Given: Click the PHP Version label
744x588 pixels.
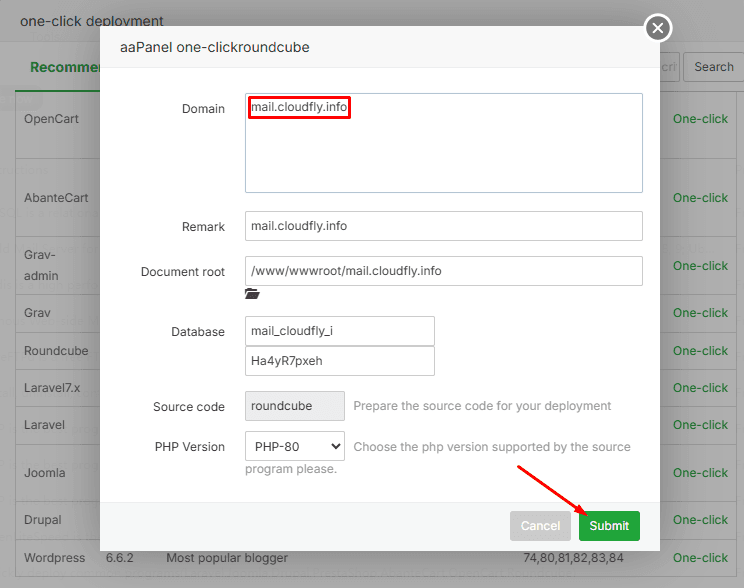Looking at the screenshot, I should [189, 447].
